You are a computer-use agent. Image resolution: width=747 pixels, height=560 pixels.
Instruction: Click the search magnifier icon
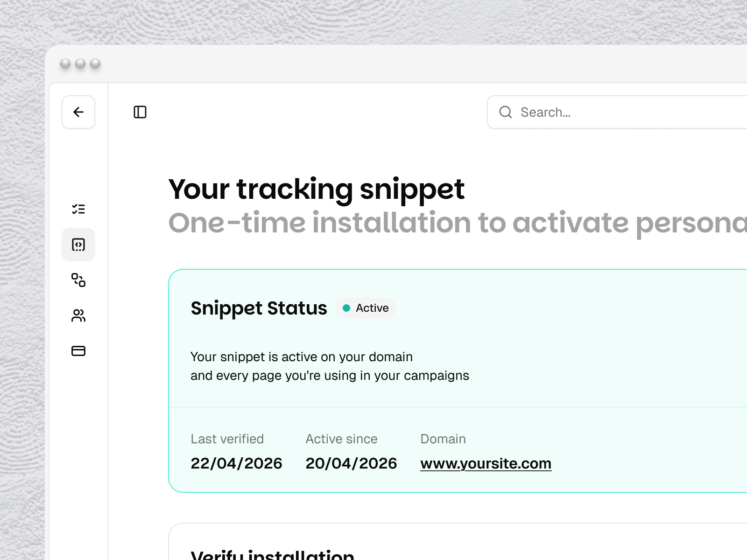[x=506, y=112]
